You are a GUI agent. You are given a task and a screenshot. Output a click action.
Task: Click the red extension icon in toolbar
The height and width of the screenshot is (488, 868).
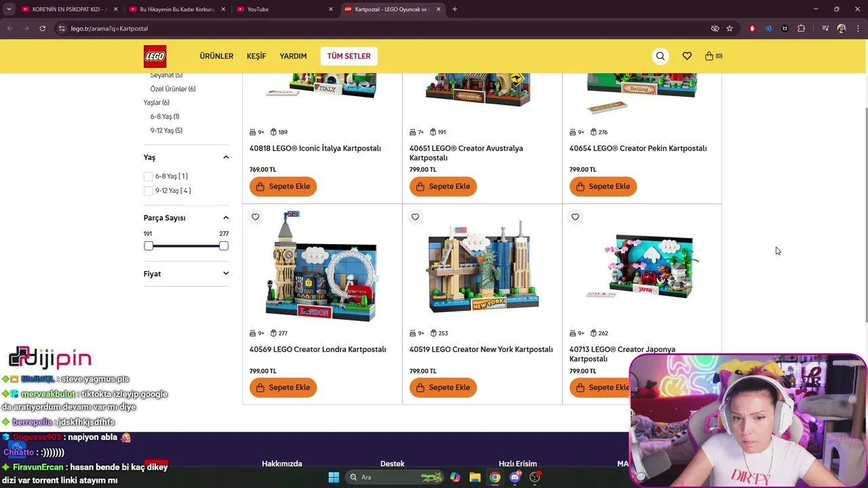[x=752, y=28]
